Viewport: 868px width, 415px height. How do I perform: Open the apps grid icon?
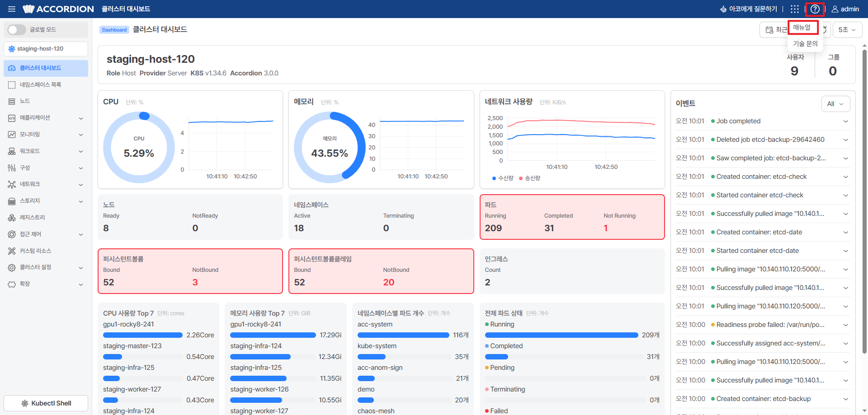coord(795,9)
